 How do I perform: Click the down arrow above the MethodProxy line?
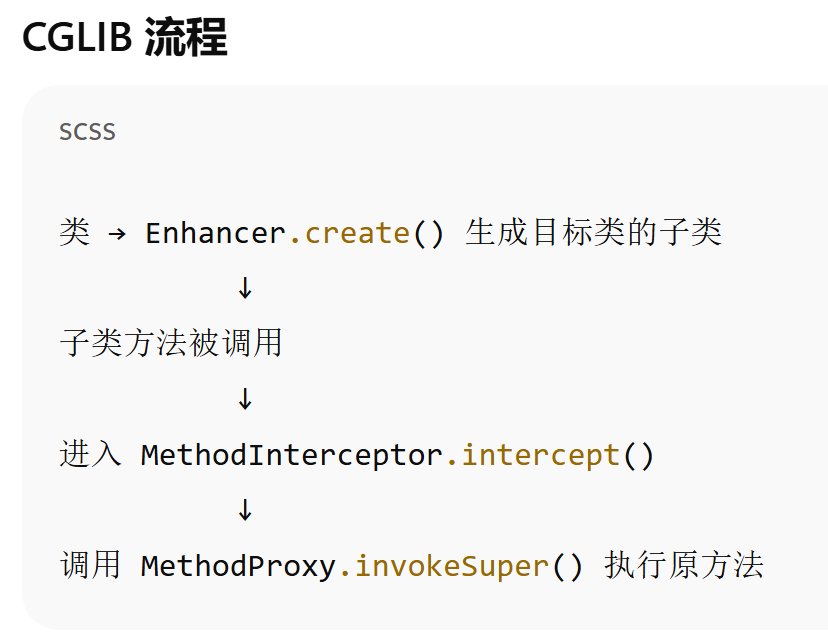point(245,512)
